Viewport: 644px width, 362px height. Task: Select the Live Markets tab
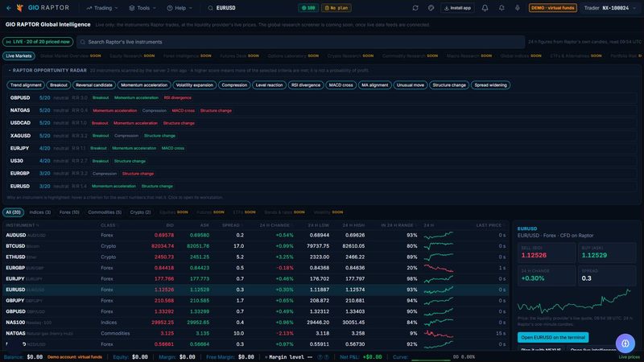[x=19, y=56]
